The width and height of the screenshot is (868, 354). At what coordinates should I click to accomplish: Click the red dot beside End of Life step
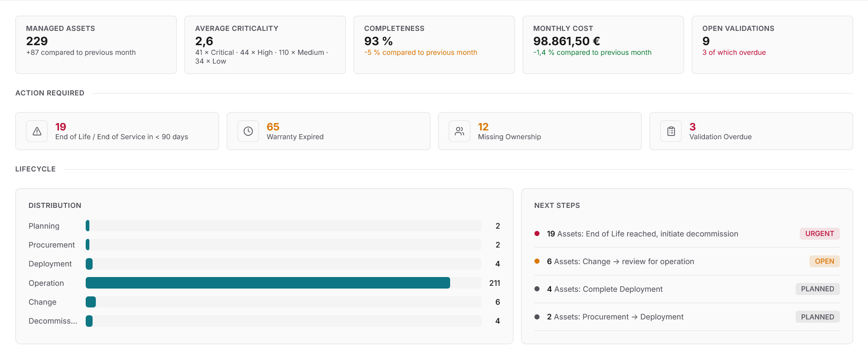(x=537, y=234)
